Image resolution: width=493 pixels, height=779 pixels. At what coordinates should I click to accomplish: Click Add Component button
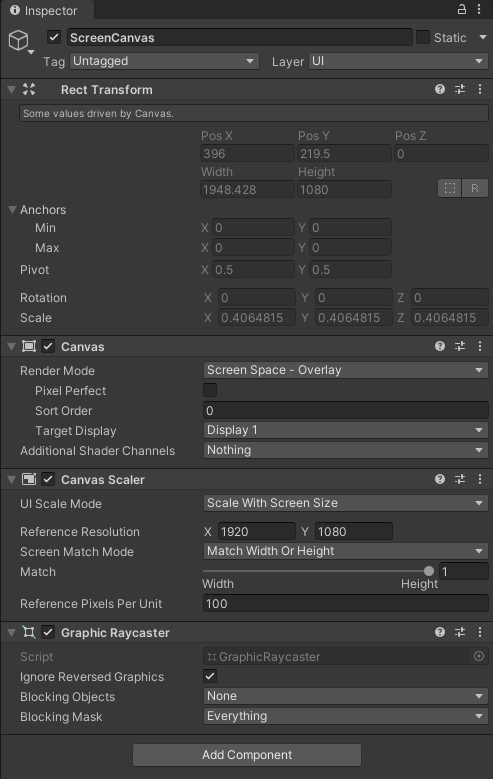pyautogui.click(x=247, y=755)
